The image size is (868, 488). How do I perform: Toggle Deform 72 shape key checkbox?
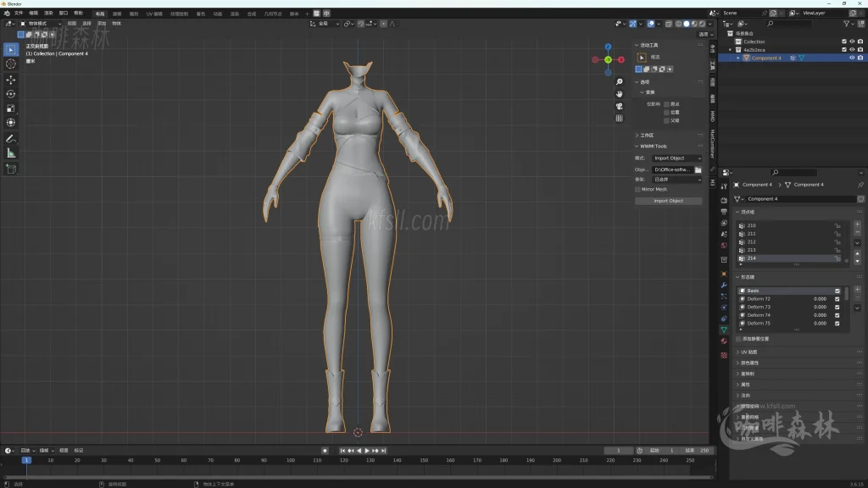[837, 299]
